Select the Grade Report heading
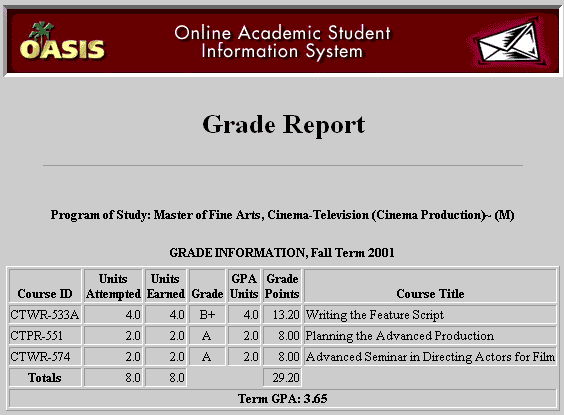 [x=283, y=124]
